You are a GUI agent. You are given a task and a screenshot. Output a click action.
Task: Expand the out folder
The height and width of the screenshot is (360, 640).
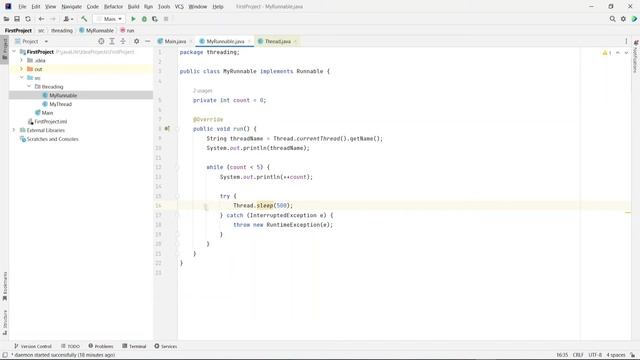point(22,69)
